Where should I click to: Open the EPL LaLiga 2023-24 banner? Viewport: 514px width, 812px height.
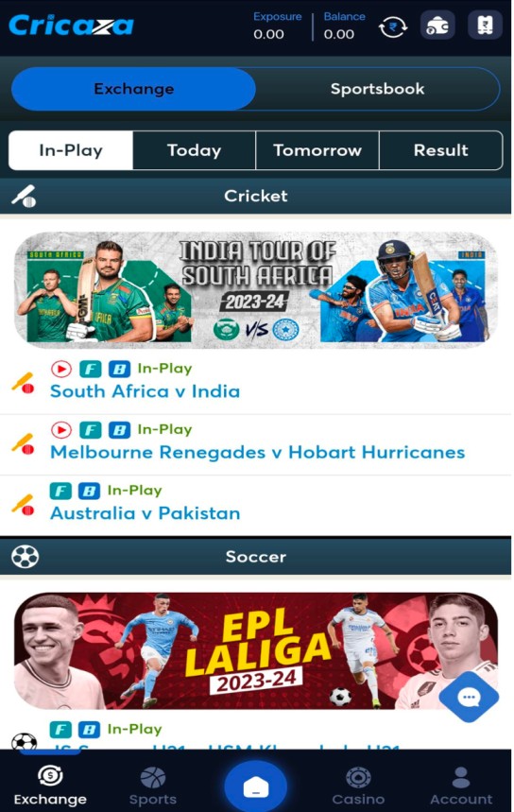256,651
